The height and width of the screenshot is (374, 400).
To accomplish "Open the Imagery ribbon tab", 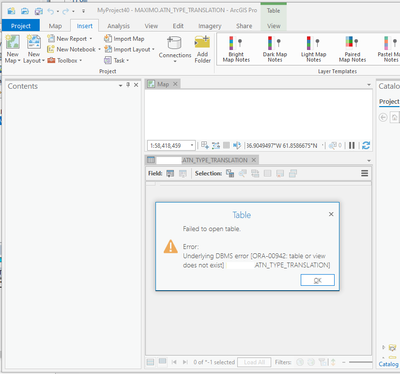I will pos(210,26).
